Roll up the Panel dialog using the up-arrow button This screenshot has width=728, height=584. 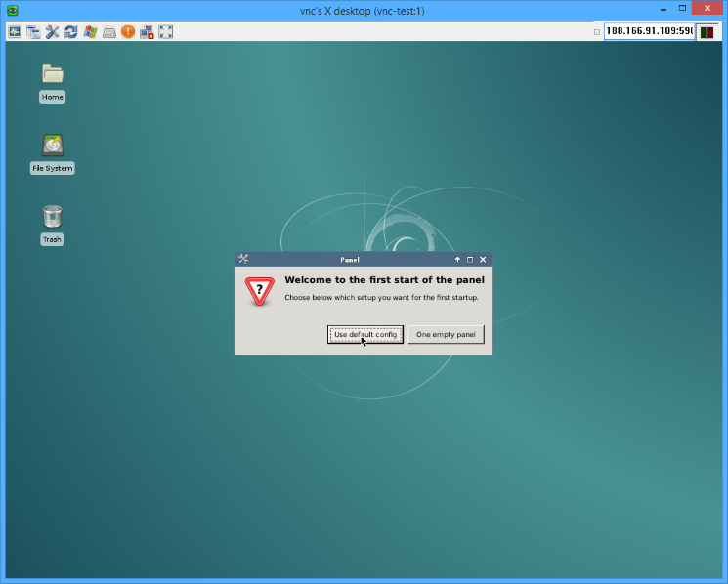tap(457, 260)
